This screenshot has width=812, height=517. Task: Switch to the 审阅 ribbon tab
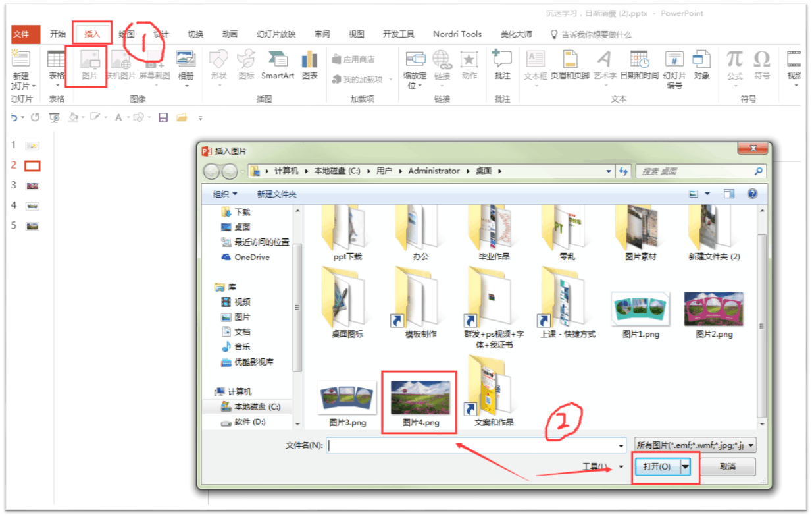322,34
